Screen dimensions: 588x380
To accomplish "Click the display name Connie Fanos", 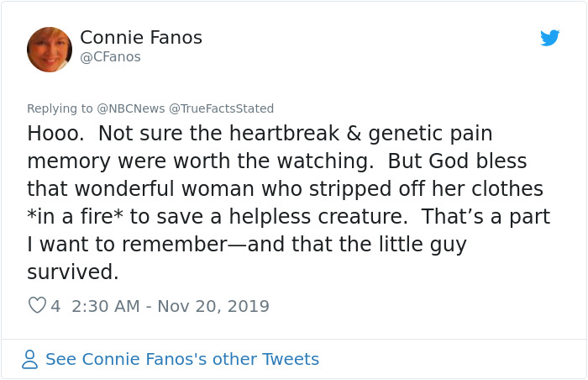I will (x=140, y=38).
